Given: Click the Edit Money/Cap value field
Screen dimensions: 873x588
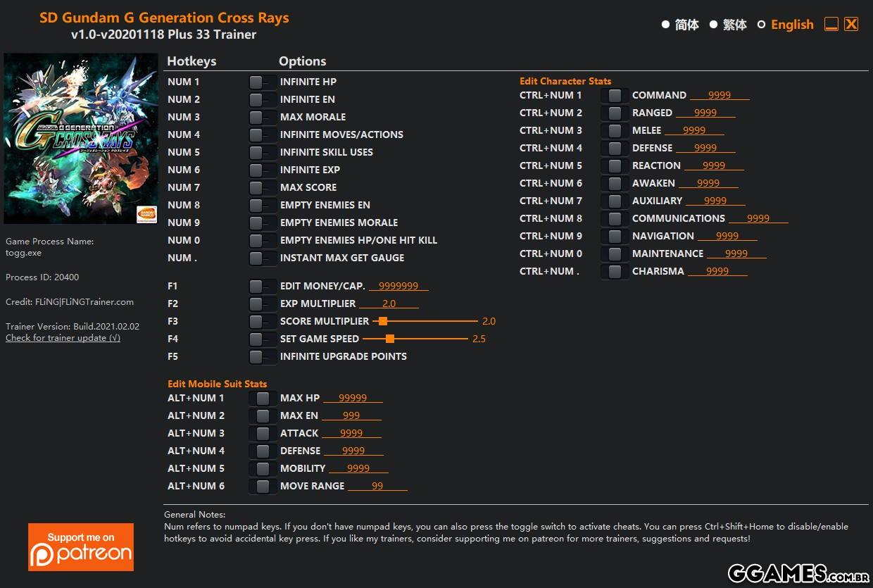Looking at the screenshot, I should coord(398,286).
